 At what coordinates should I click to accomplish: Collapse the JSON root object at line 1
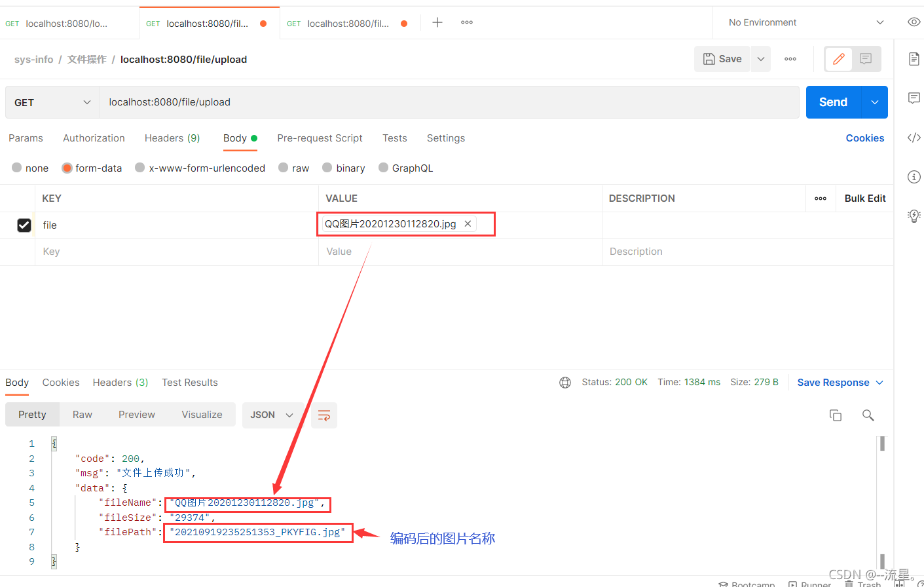point(54,444)
